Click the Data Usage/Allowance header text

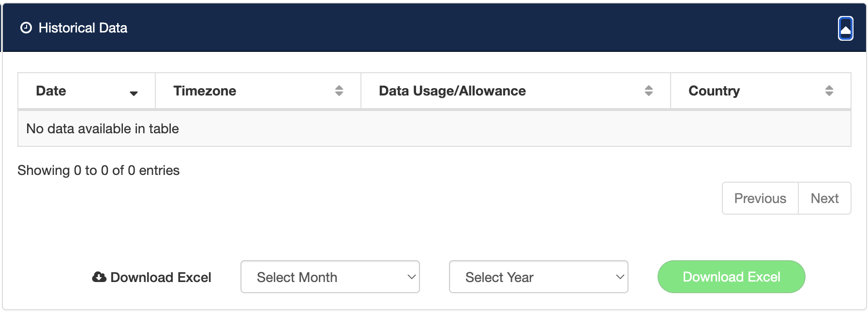point(452,91)
